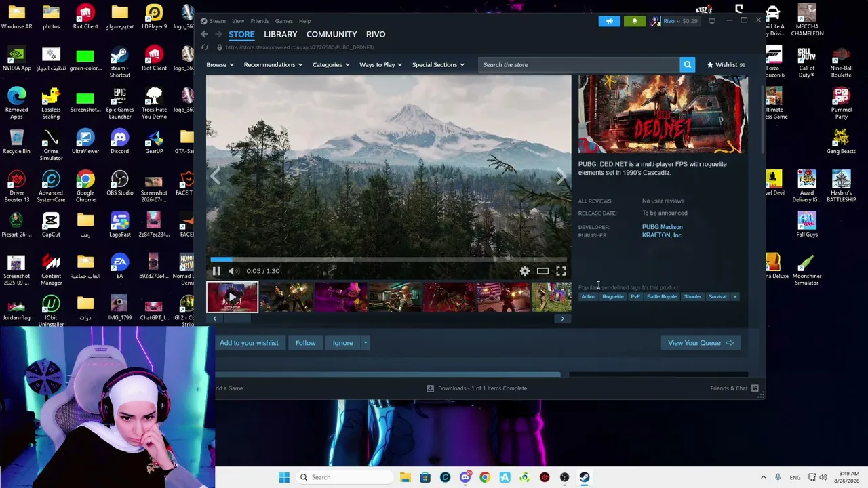
Task: Click the Search the store field
Action: click(x=578, y=64)
